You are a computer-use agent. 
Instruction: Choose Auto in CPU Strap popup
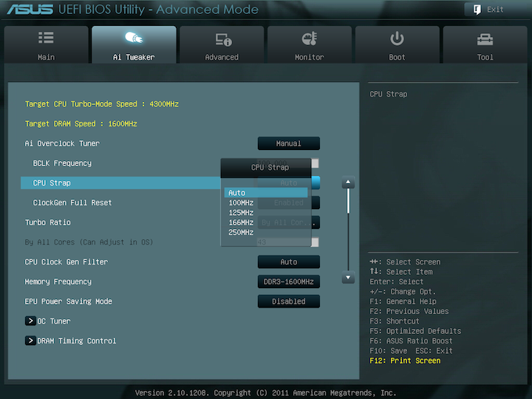[266, 193]
